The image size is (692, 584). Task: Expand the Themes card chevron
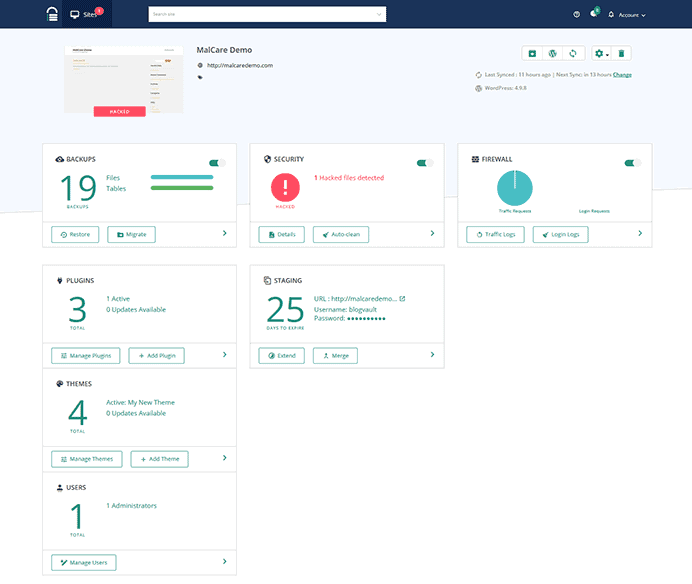tap(225, 458)
